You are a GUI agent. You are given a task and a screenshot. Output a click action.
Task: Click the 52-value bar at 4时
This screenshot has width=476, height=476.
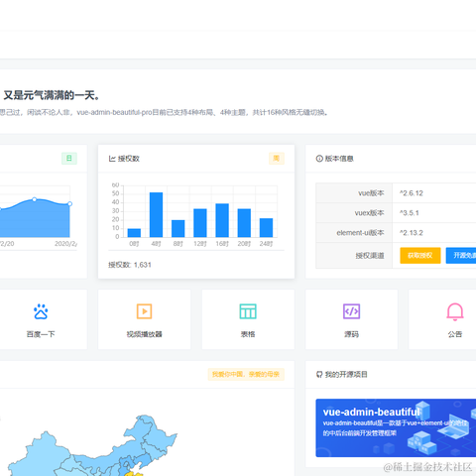tap(156, 214)
